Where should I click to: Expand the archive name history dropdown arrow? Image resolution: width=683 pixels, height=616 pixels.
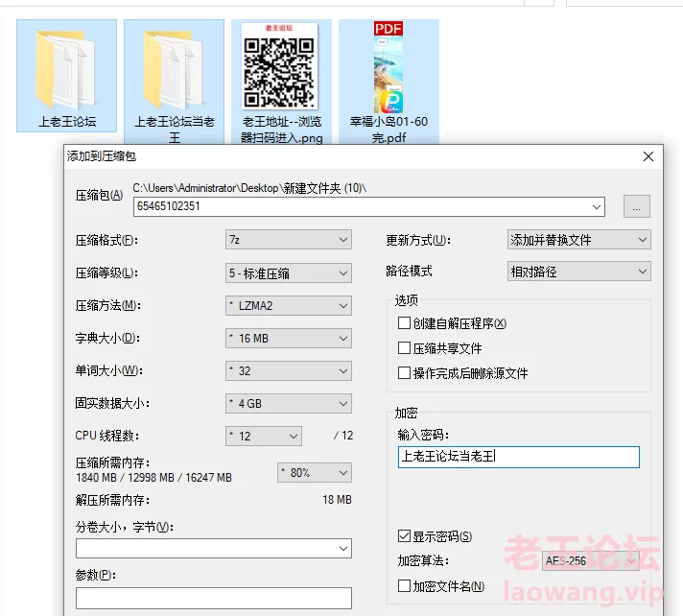coord(597,207)
